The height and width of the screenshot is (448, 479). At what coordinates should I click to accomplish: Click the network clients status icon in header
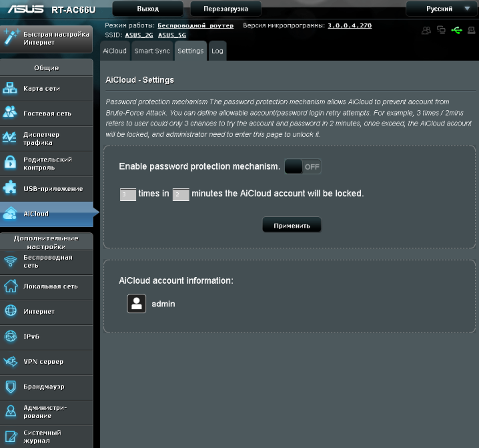(441, 30)
